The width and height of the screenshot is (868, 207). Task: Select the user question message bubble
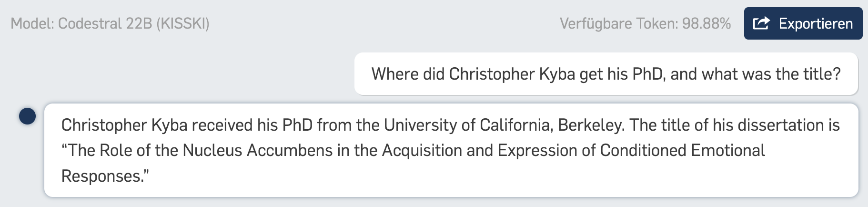coord(606,74)
